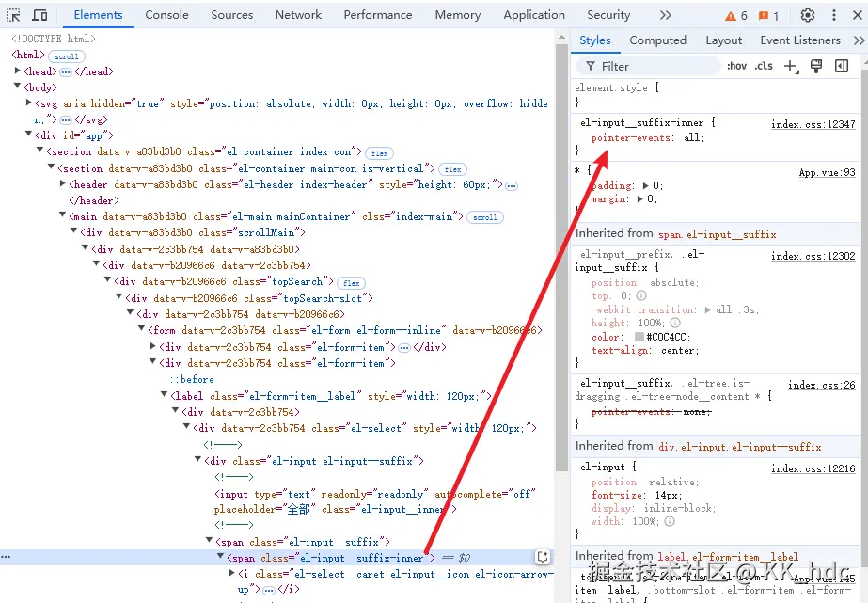The image size is (868, 603).
Task: Add new style rule plus icon
Action: [791, 67]
